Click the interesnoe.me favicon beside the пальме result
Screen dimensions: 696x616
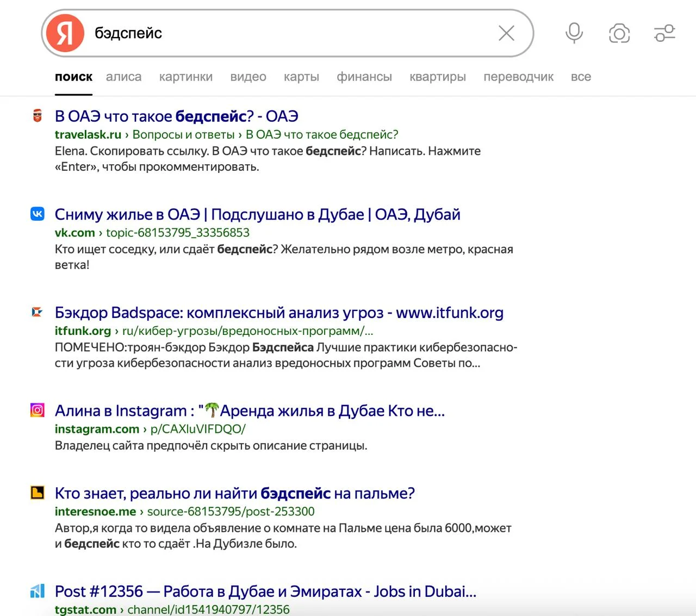(37, 493)
